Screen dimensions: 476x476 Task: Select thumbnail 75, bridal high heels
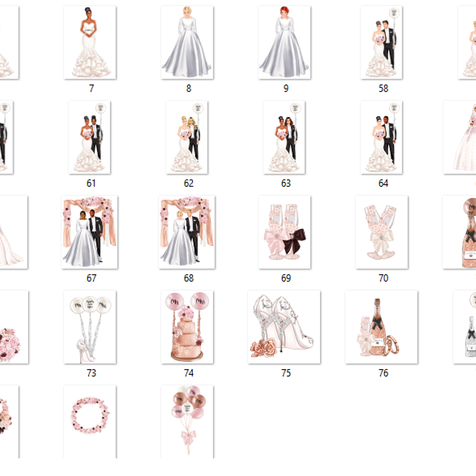pyautogui.click(x=284, y=327)
